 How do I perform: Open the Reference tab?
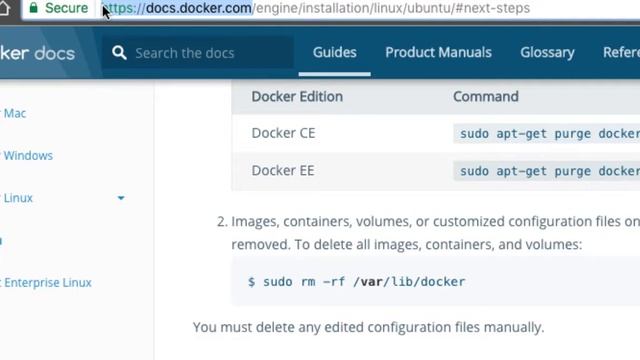[x=621, y=53]
